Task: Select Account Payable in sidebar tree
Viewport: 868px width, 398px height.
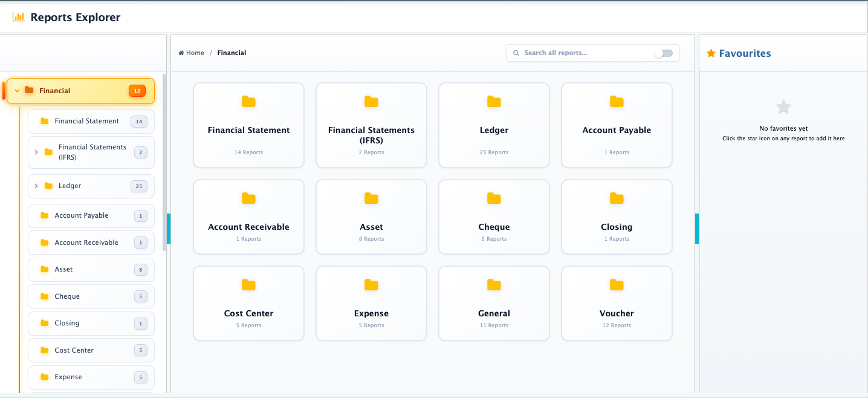Action: coord(91,215)
